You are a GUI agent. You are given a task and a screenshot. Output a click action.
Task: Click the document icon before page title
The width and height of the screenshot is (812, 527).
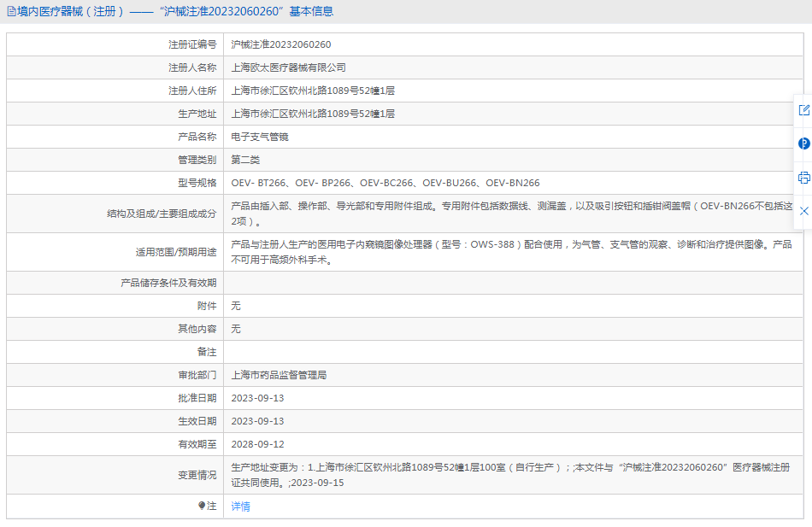11,11
